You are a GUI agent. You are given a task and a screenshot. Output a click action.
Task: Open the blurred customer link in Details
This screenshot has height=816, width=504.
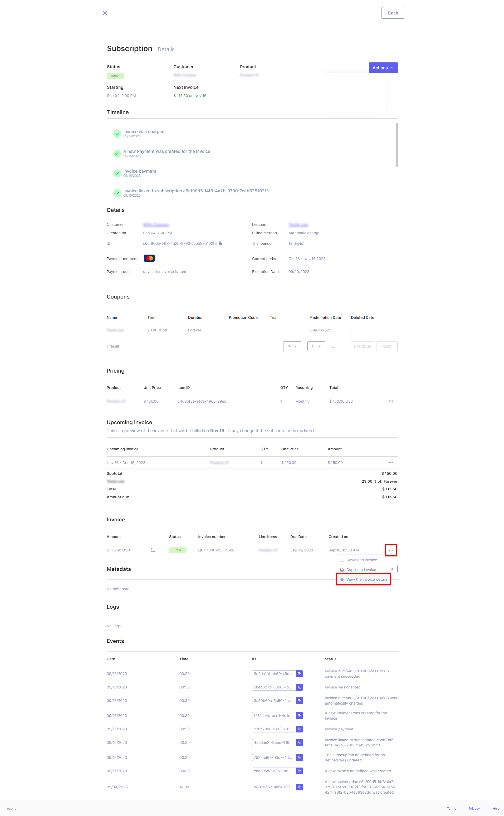point(156,225)
